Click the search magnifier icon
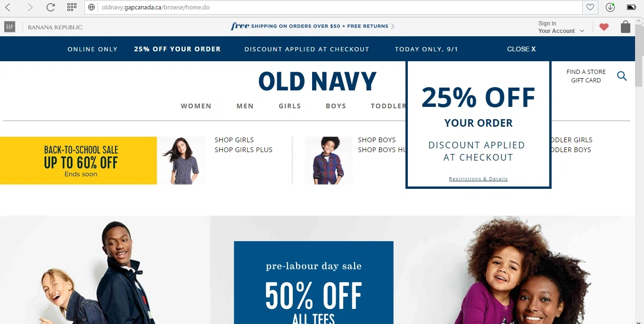 point(622,76)
